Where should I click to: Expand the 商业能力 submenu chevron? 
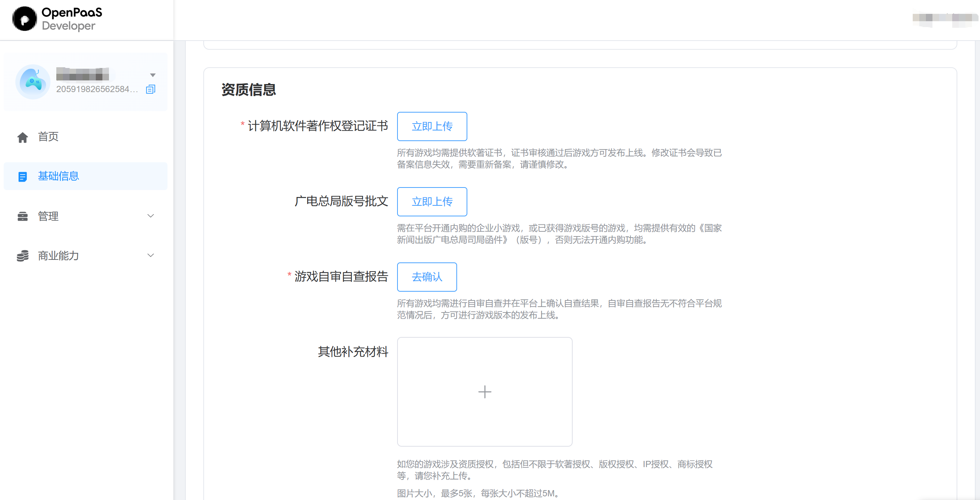pyautogui.click(x=151, y=255)
